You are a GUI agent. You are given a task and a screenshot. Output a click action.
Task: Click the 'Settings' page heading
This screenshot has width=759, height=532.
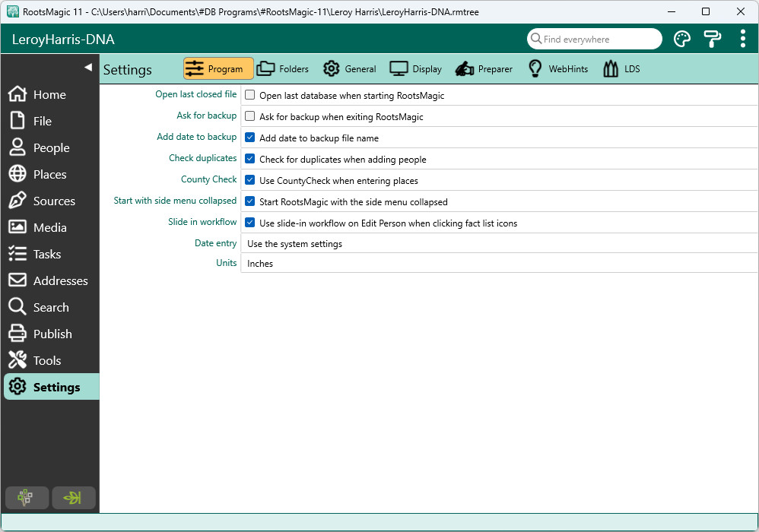click(x=127, y=70)
